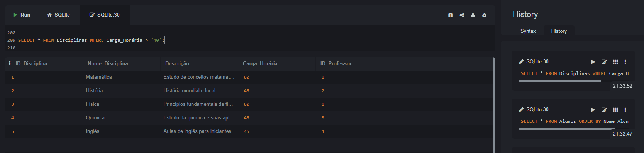Screen dimensions: 644x153
Task: Edit the Alunos history query
Action: click(604, 110)
